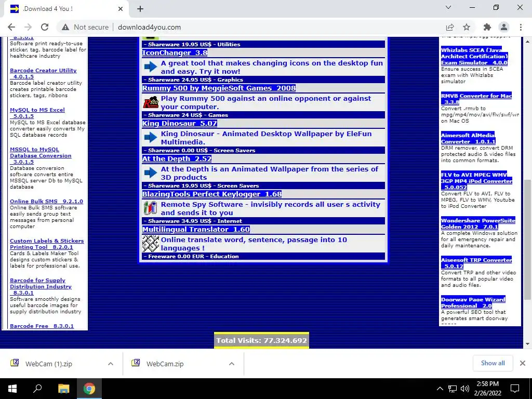Bookmark this page with the star icon
The height and width of the screenshot is (399, 532).
[467, 27]
